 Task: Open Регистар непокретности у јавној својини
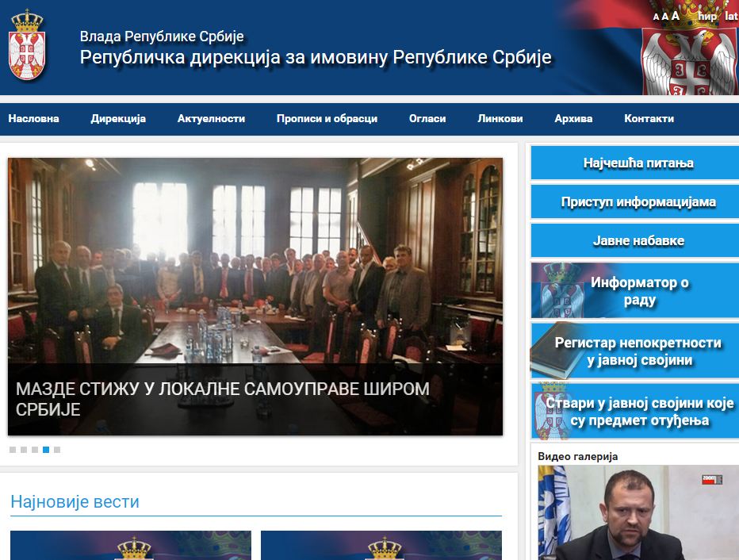point(635,351)
